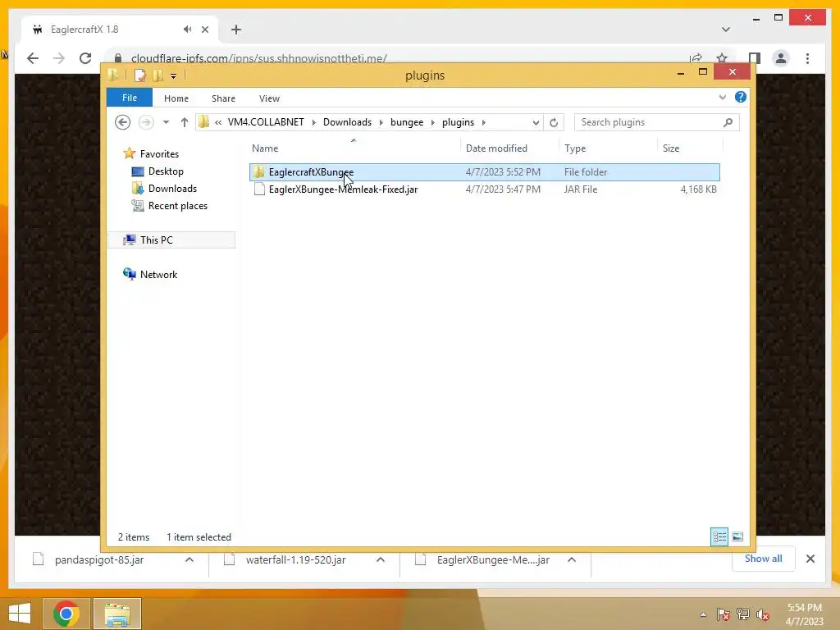Select the EaglercraftXBungee folder

coord(484,172)
